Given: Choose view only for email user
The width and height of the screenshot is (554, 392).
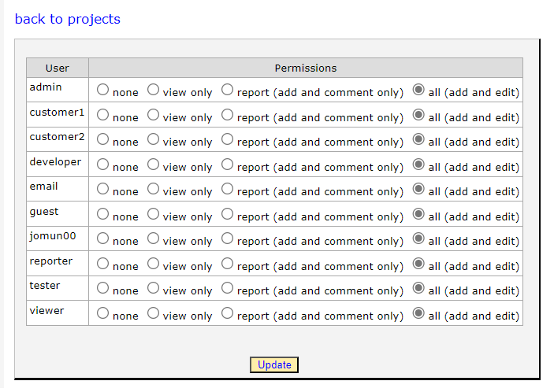Looking at the screenshot, I should coord(153,189).
